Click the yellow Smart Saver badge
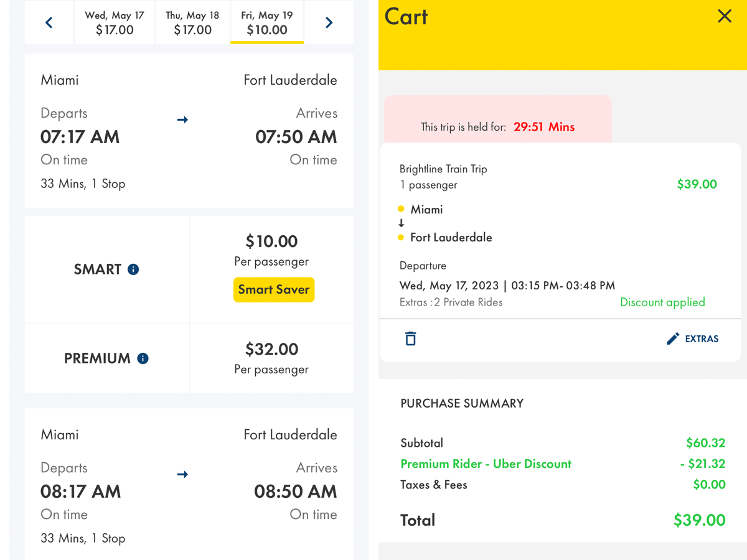 pos(274,289)
